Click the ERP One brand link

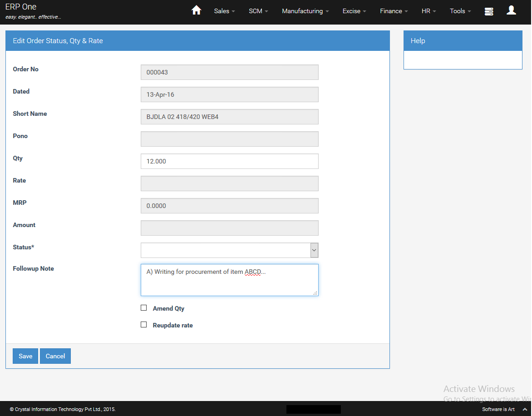[x=21, y=7]
